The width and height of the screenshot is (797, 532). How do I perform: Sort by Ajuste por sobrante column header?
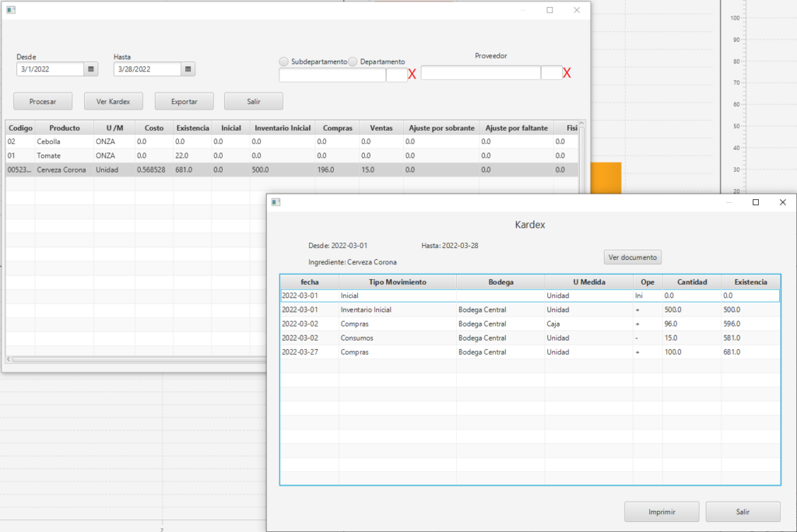click(442, 128)
